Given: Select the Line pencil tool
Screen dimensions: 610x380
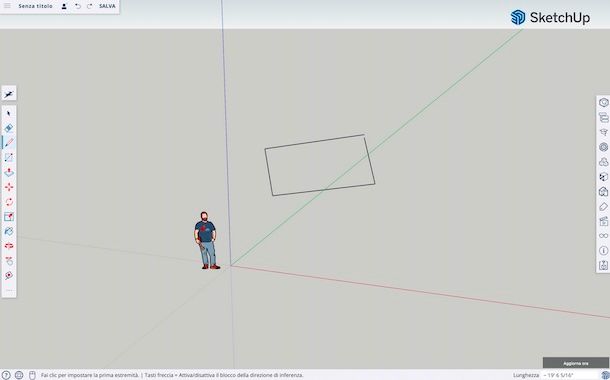Looking at the screenshot, I should click(x=9, y=142).
